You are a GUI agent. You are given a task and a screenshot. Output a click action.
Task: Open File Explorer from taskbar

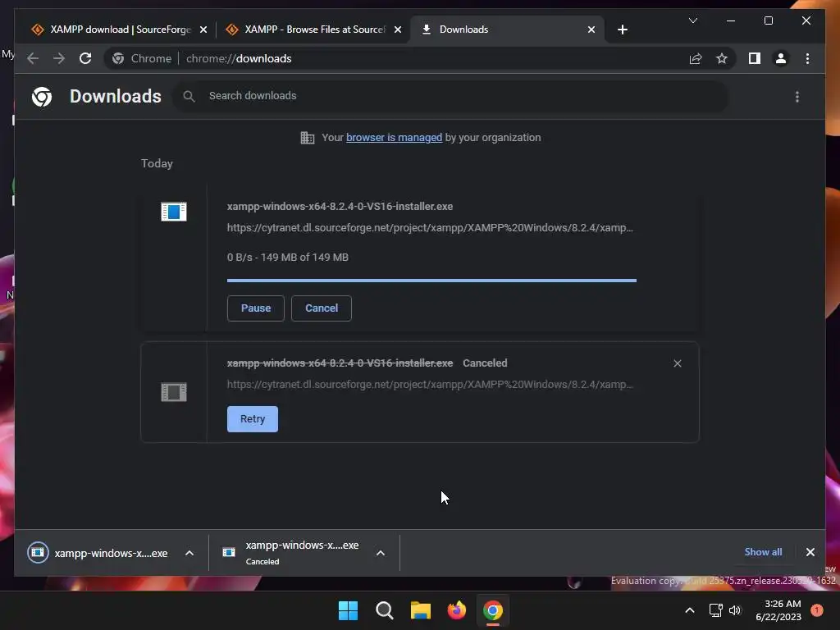coord(421,610)
